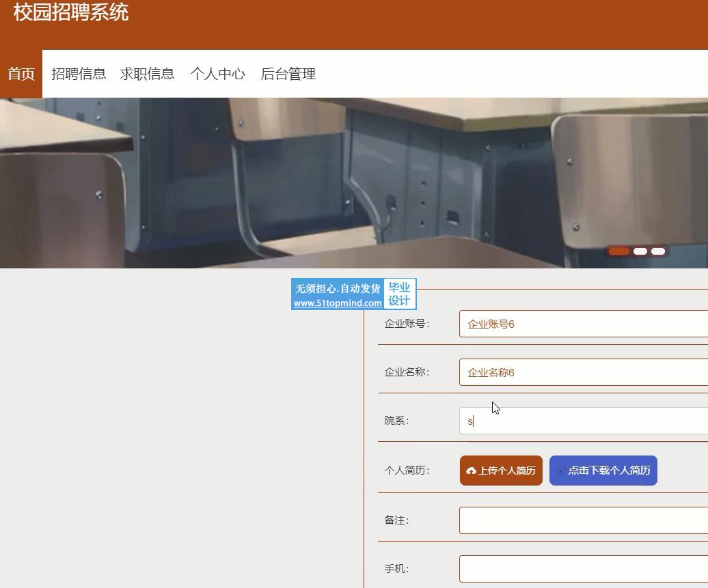Open 后台管理 from the navigation bar
This screenshot has height=588, width=708.
(x=288, y=74)
